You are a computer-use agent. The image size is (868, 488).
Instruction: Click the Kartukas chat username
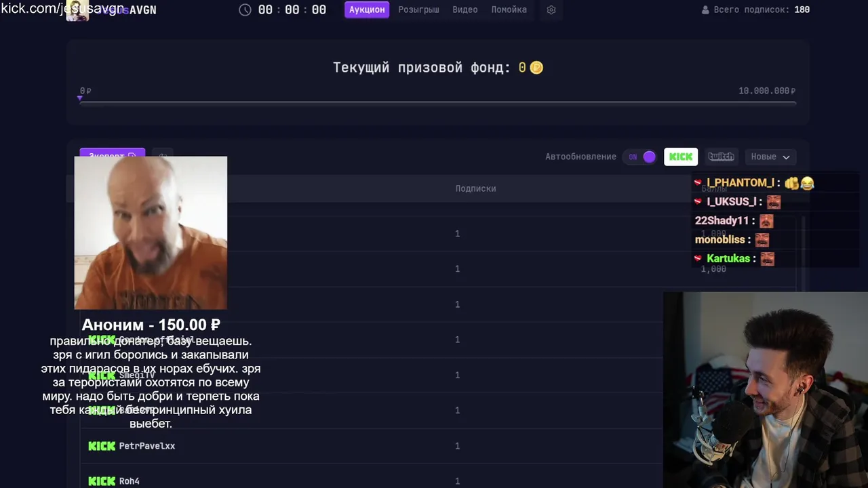[728, 258]
